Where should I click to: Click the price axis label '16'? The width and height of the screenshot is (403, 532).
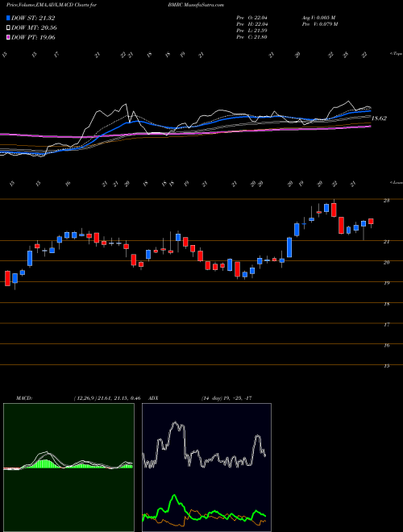(x=386, y=345)
